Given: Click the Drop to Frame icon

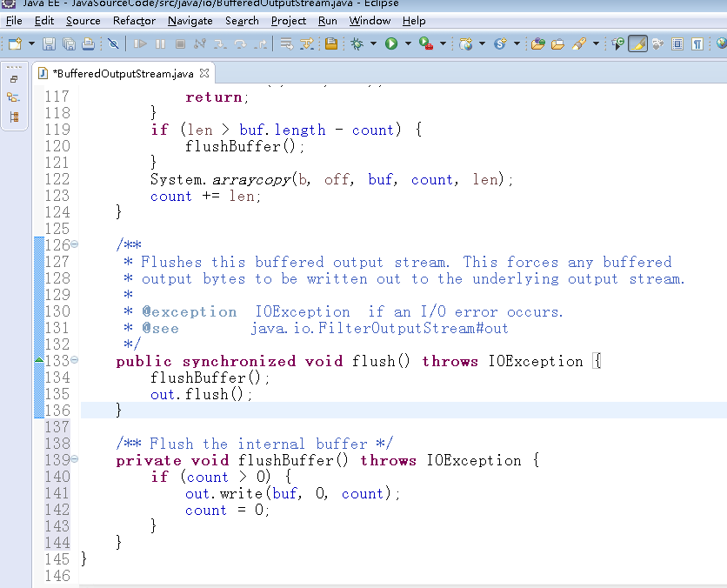Looking at the screenshot, I should pos(286,43).
